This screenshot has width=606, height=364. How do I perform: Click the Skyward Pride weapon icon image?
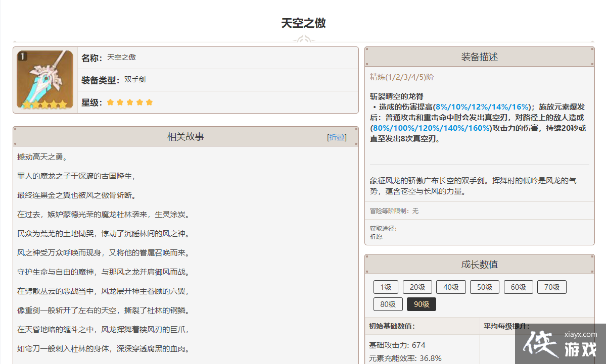[x=45, y=80]
